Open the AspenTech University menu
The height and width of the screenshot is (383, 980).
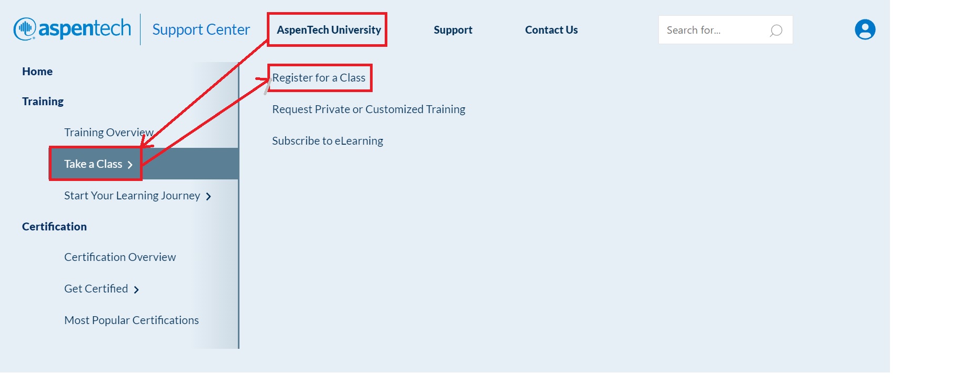pos(328,30)
